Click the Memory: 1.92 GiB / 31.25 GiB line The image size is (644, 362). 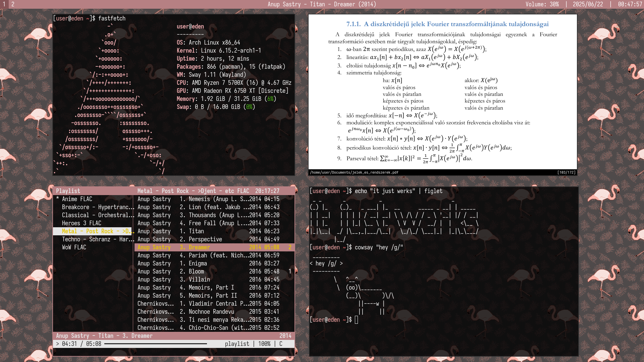point(226,99)
